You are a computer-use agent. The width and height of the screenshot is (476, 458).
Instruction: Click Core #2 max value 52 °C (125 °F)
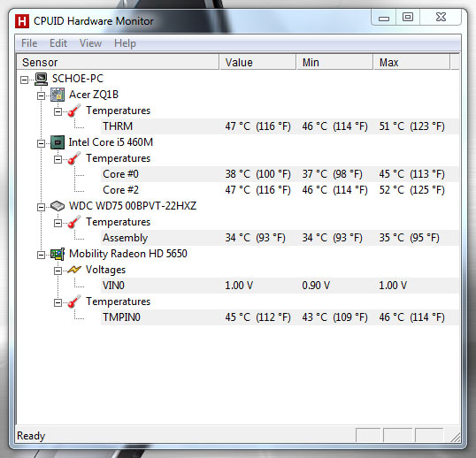pos(412,190)
